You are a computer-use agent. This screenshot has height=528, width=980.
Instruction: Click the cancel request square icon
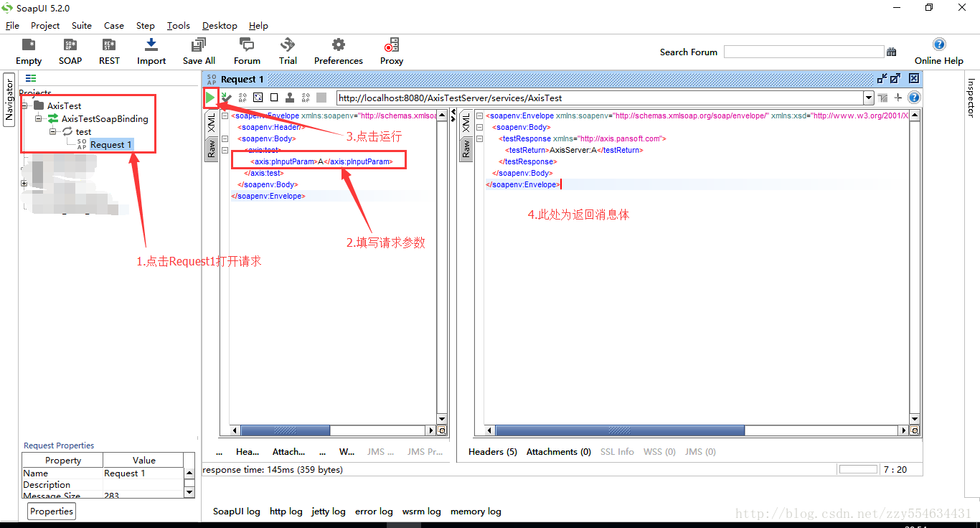[274, 98]
